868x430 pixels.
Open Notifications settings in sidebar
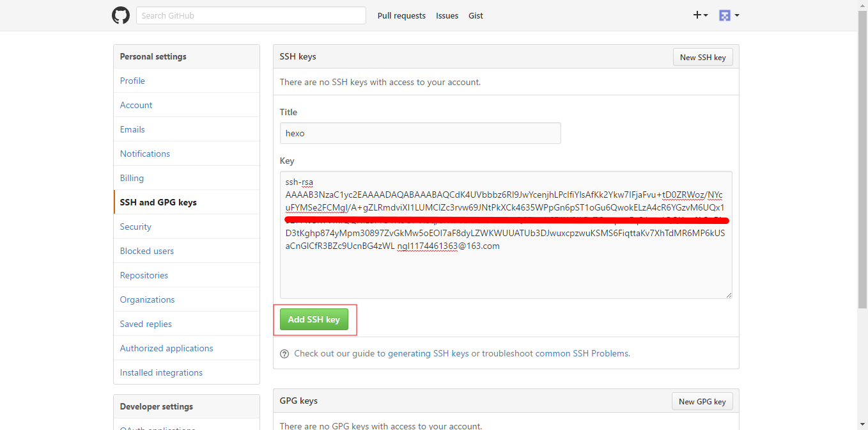[x=145, y=154]
